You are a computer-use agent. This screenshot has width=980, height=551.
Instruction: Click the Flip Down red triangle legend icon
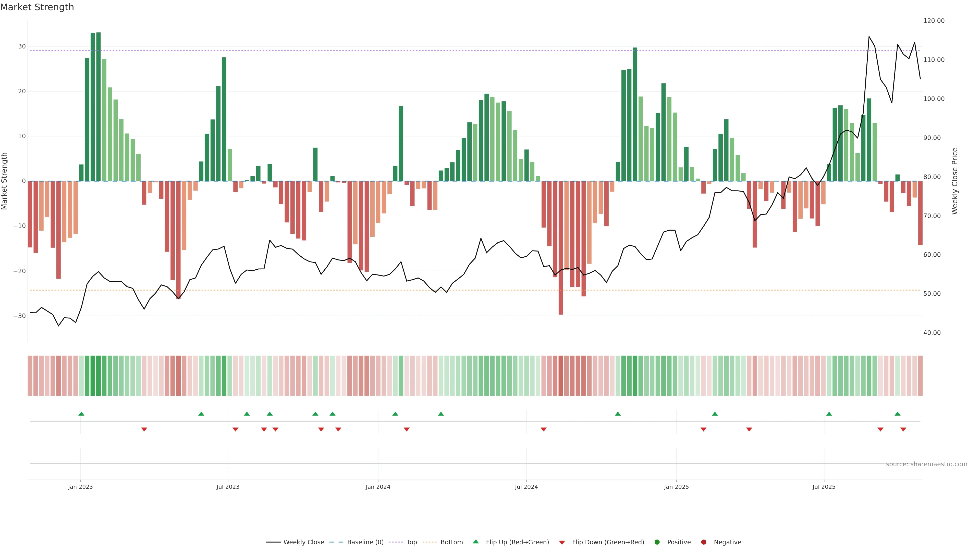tap(561, 542)
